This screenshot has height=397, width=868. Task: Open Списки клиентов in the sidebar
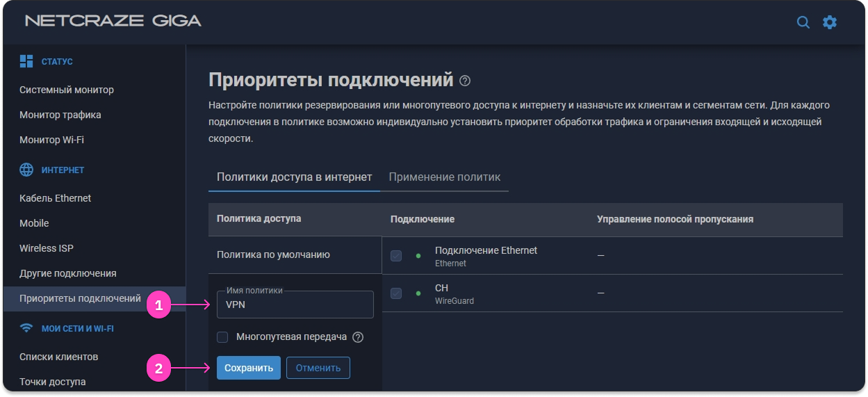58,357
